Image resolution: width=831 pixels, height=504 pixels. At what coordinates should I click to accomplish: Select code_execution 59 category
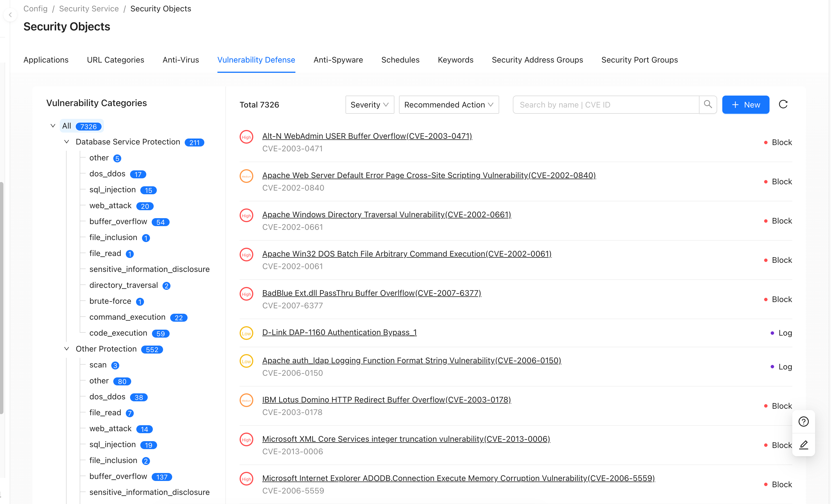tap(129, 333)
